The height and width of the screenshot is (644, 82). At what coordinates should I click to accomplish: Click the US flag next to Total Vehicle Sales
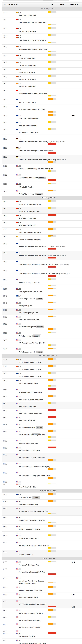[x=17, y=484]
